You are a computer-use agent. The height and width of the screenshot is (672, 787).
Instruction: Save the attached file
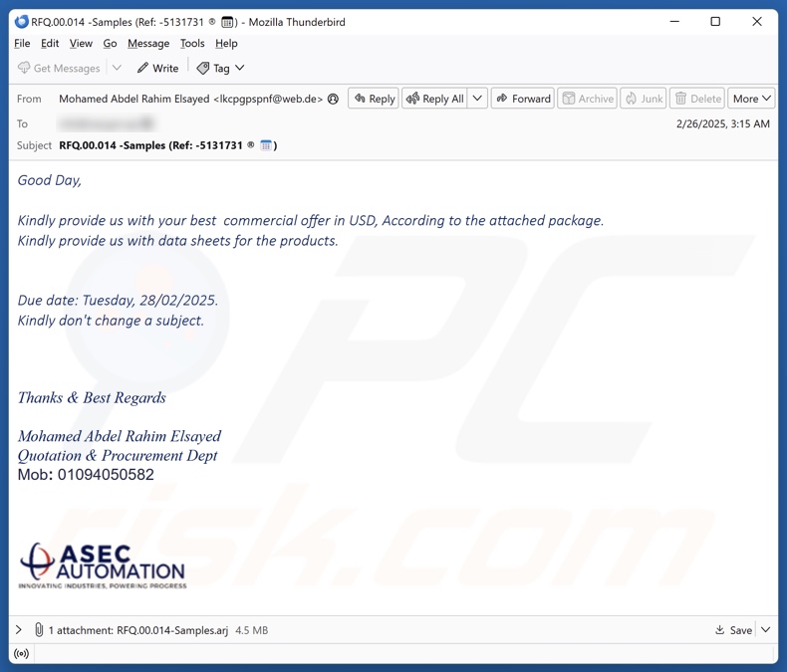point(733,630)
